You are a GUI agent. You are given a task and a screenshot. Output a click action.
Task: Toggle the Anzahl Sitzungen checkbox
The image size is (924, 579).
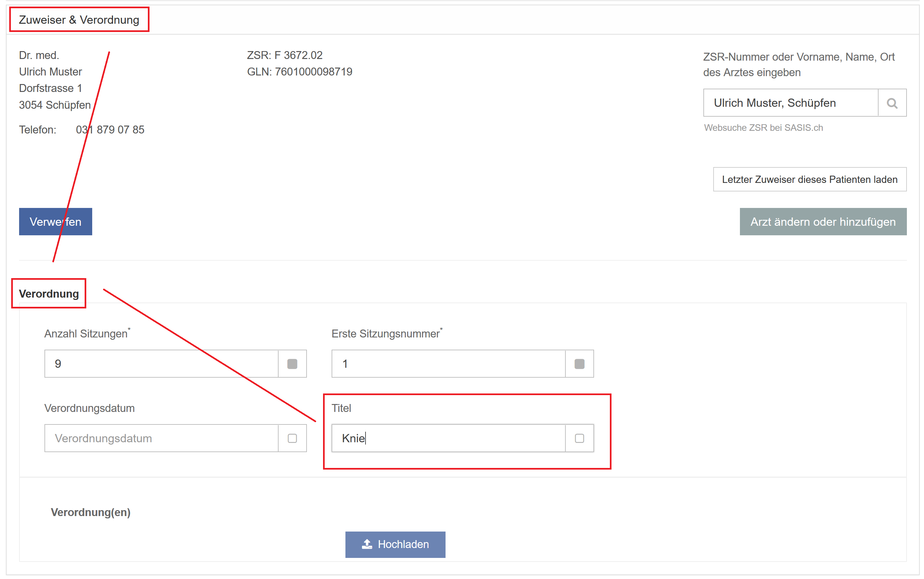pyautogui.click(x=292, y=363)
